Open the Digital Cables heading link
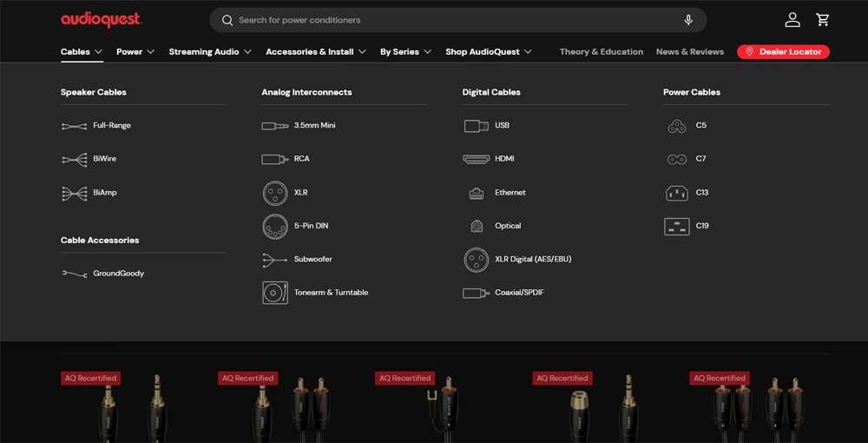The image size is (868, 443). 491,92
